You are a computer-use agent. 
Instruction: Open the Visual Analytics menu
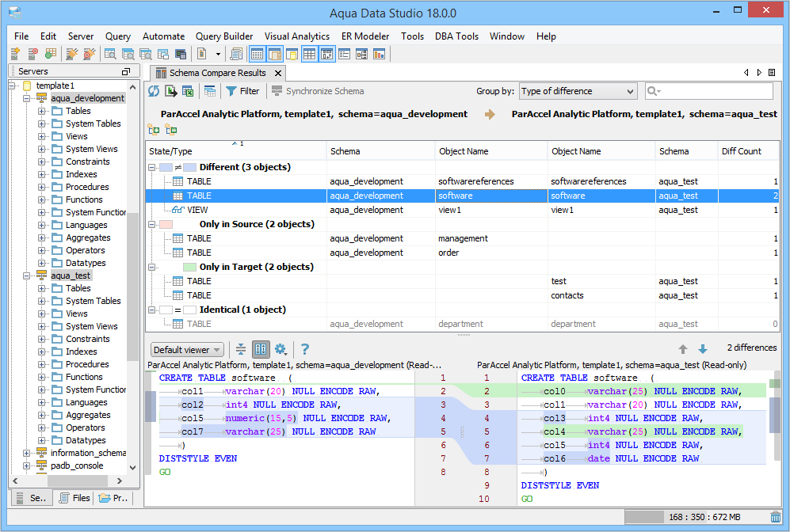[x=297, y=36]
